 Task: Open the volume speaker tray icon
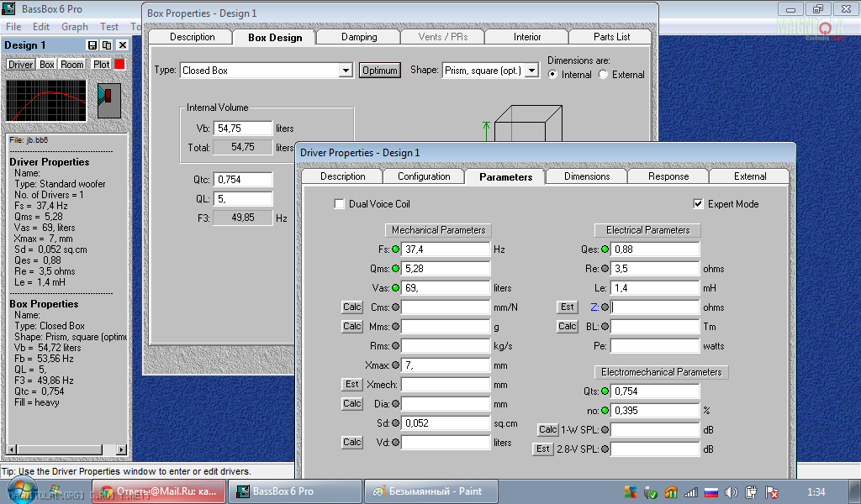(731, 492)
